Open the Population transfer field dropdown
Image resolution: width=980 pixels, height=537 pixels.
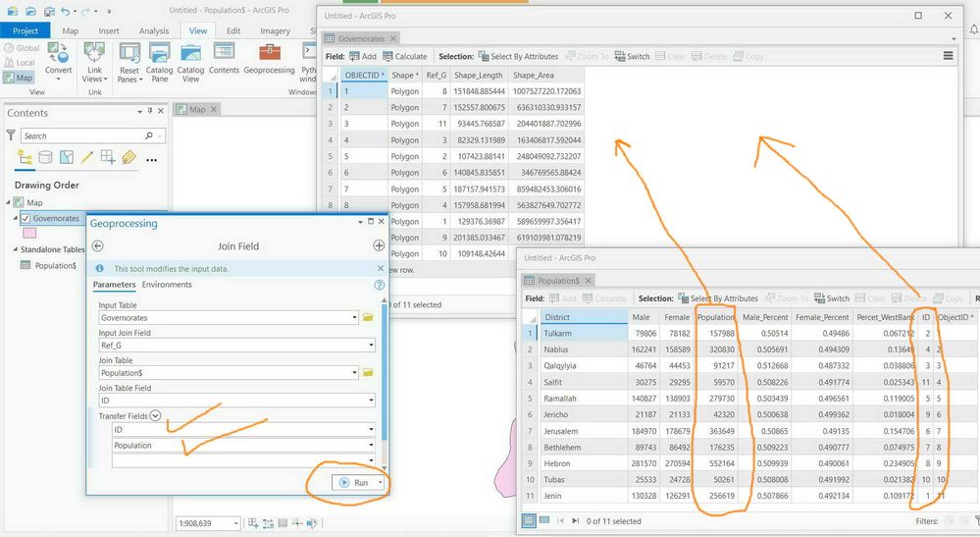tap(371, 445)
